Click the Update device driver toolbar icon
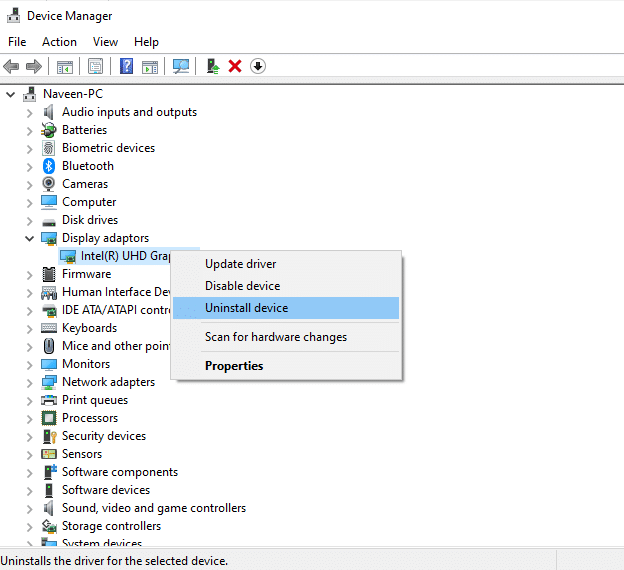 click(x=212, y=66)
